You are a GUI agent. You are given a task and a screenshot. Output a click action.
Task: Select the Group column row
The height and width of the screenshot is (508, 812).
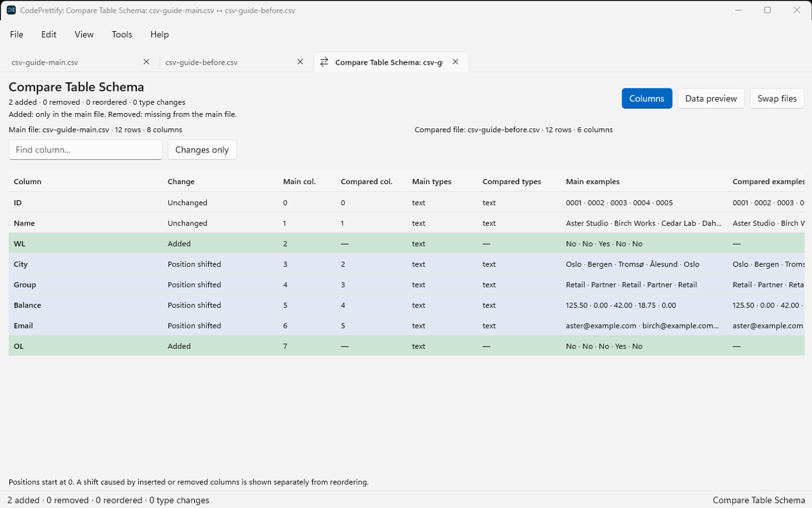coord(407,284)
